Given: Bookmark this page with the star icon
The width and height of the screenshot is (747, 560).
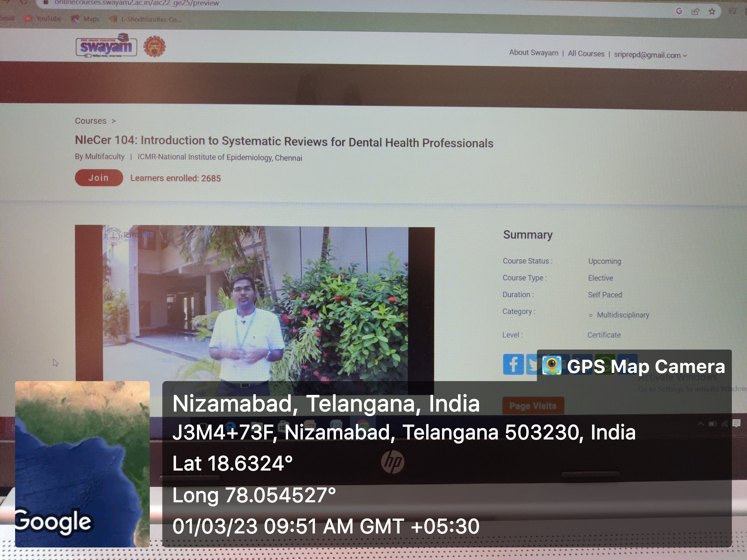Looking at the screenshot, I should coord(712,11).
